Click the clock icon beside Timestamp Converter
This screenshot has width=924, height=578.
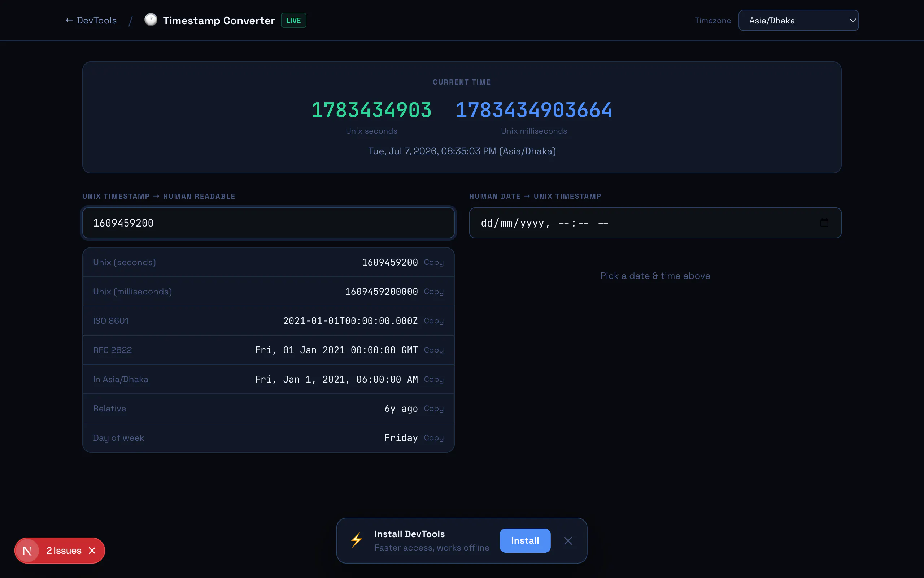151,20
